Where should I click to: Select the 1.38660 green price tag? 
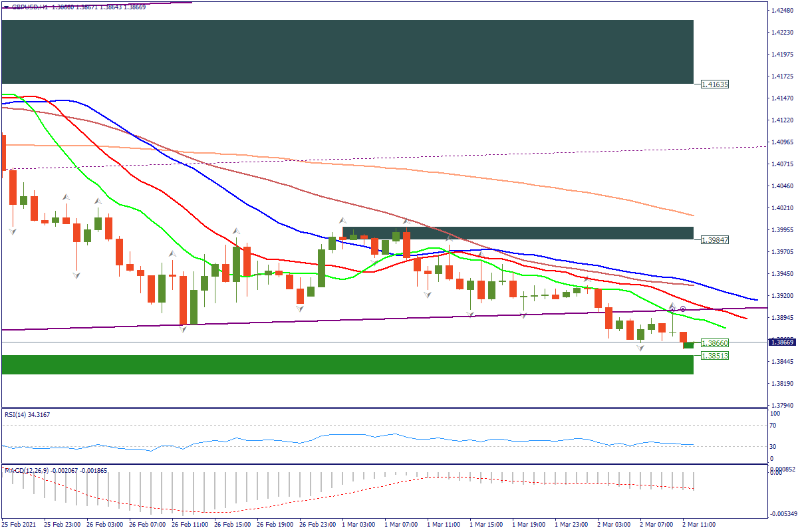pyautogui.click(x=715, y=343)
